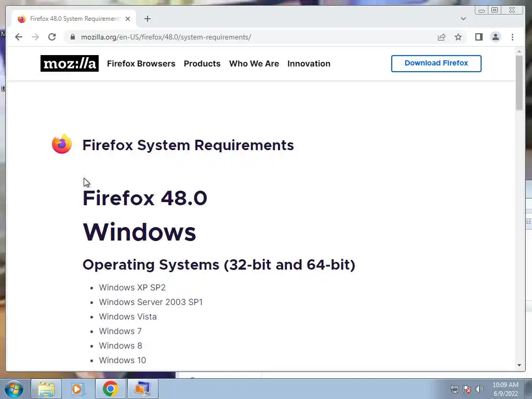Reload the current page
532x399 pixels.
pos(52,37)
